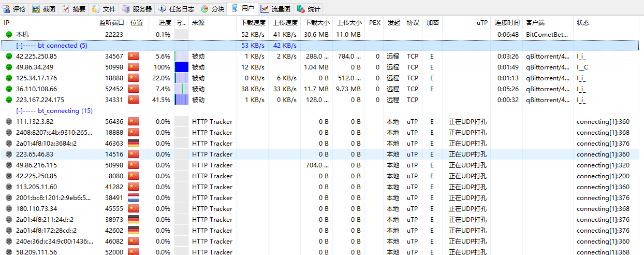
Task: Sort by 发起 column header
Action: click(x=393, y=23)
